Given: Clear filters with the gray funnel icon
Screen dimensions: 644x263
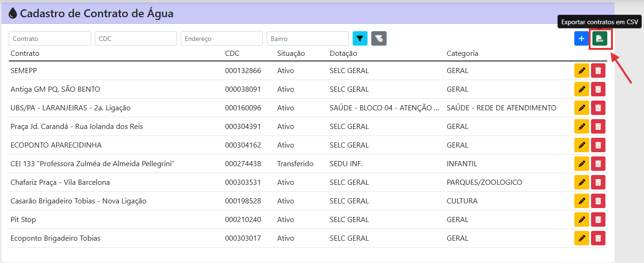Looking at the screenshot, I should click(x=379, y=39).
